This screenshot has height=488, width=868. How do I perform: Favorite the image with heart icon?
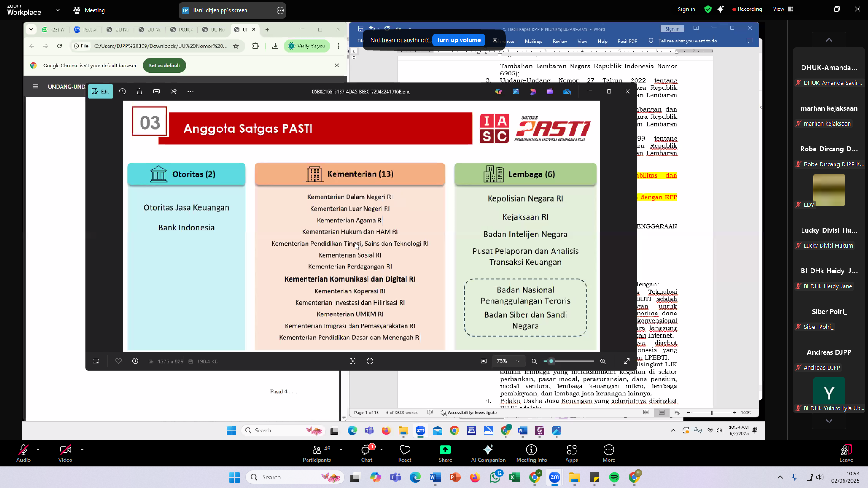tap(118, 361)
